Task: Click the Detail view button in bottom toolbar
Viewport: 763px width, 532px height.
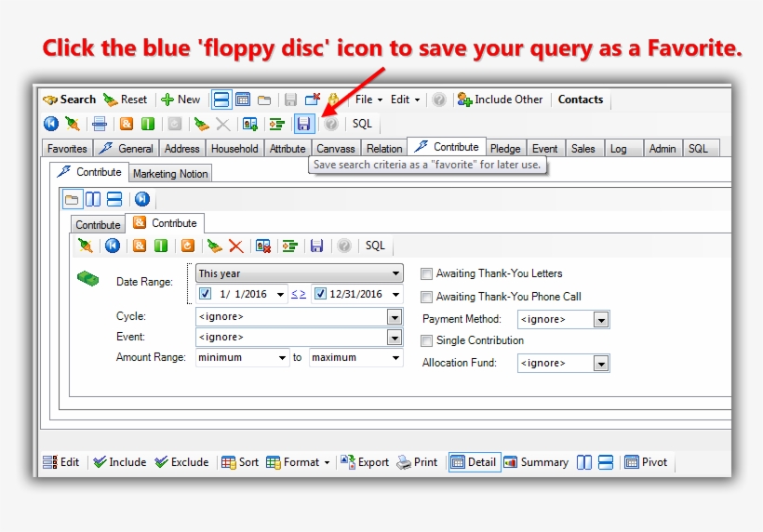Action: point(474,462)
